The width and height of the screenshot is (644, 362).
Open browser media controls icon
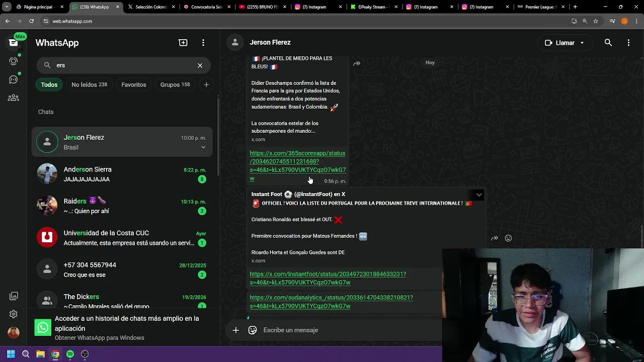click(612, 21)
